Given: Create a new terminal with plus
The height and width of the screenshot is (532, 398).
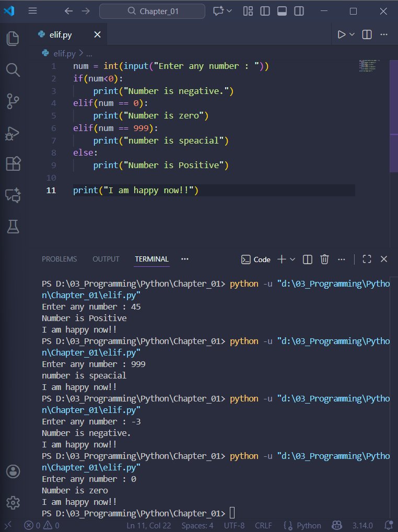Looking at the screenshot, I should coord(282,259).
